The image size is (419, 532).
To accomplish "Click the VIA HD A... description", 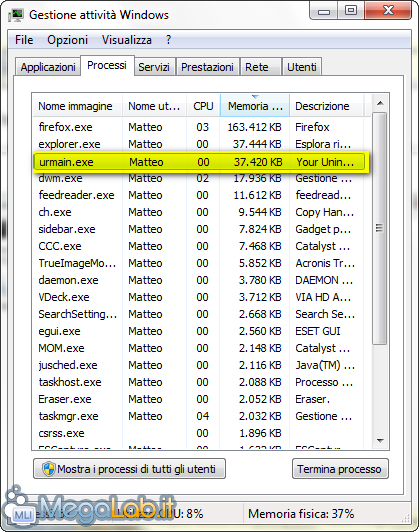I will [323, 297].
